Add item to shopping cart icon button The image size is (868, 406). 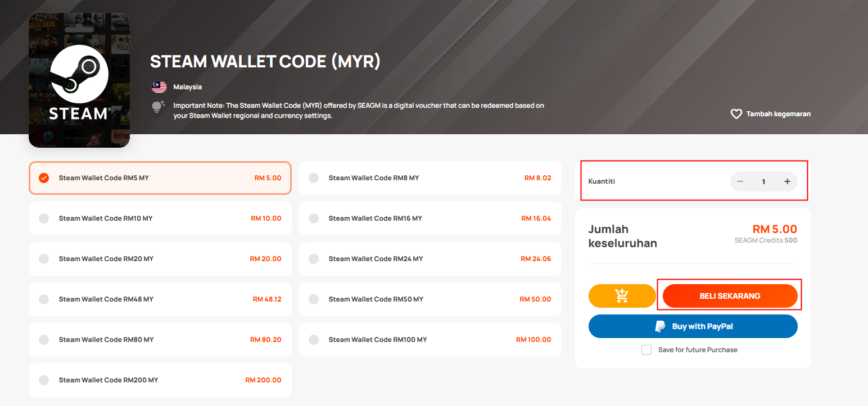(622, 296)
